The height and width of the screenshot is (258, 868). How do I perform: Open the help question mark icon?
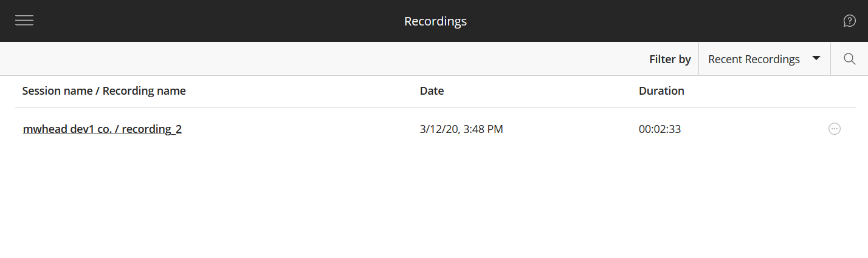(849, 21)
